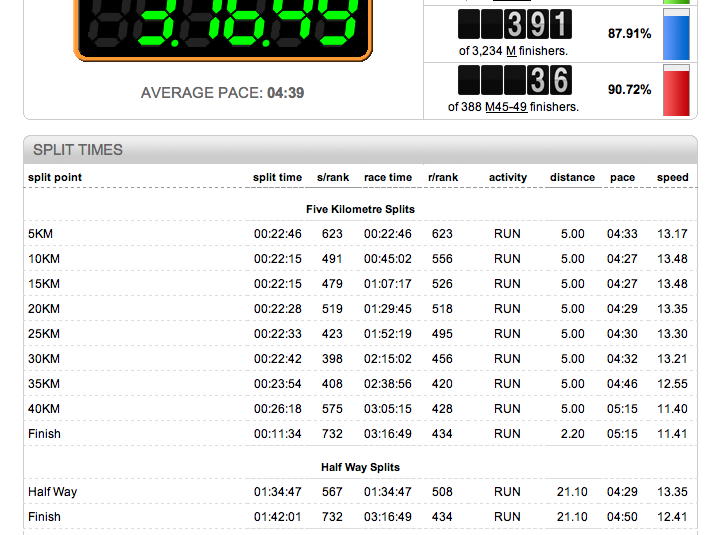The width and height of the screenshot is (712, 535).
Task: Click the 'distance' column header
Action: coord(572,177)
